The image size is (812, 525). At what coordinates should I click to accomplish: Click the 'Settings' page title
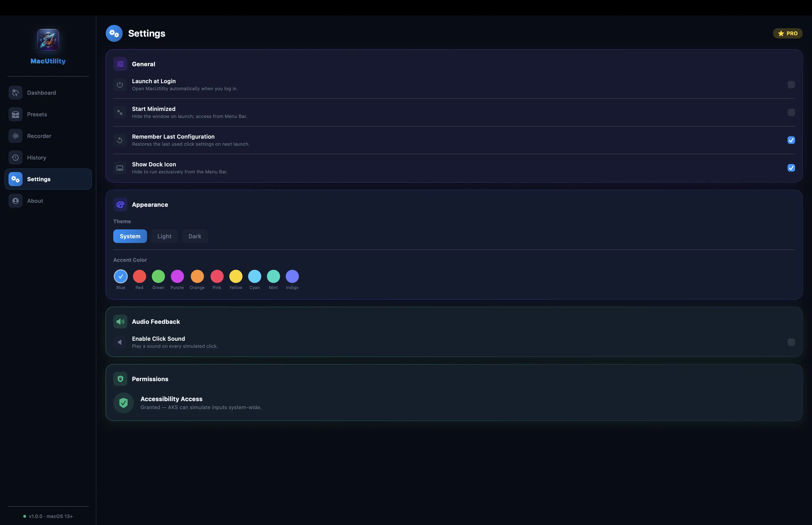pyautogui.click(x=147, y=33)
